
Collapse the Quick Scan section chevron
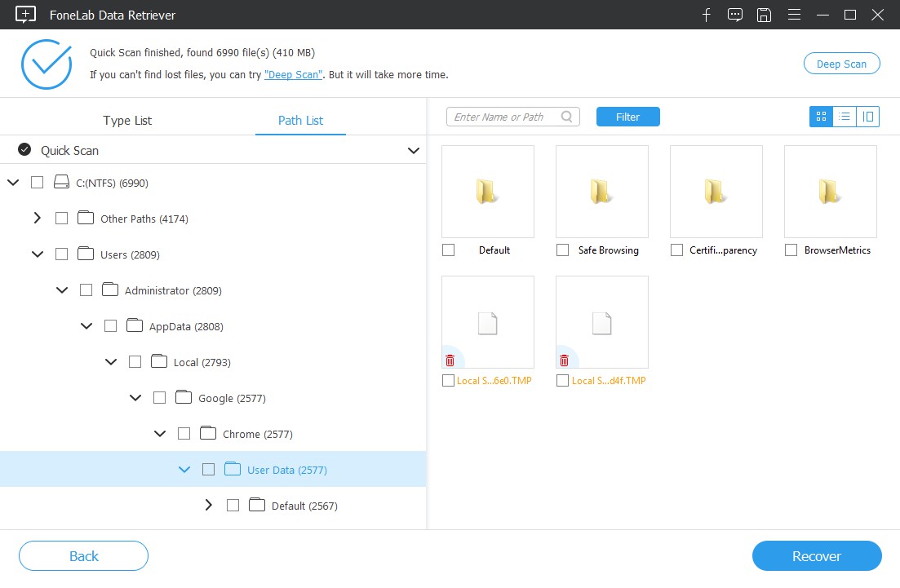(413, 150)
